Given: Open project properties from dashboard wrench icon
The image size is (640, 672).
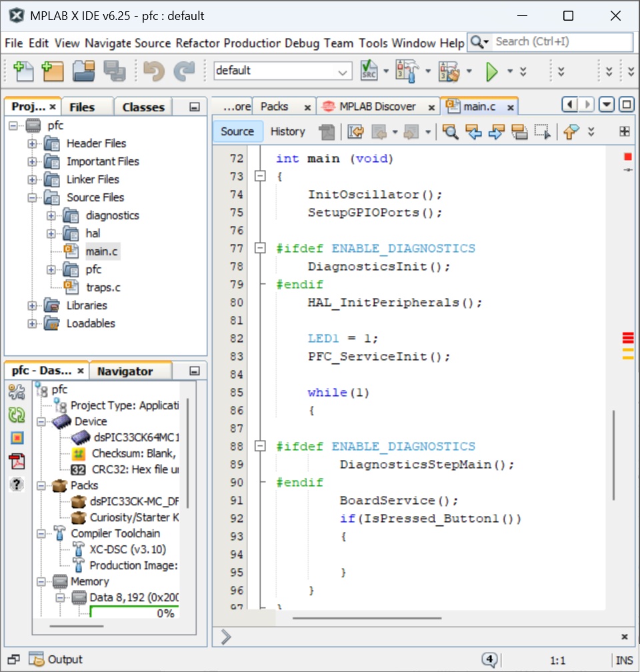Looking at the screenshot, I should (x=17, y=393).
